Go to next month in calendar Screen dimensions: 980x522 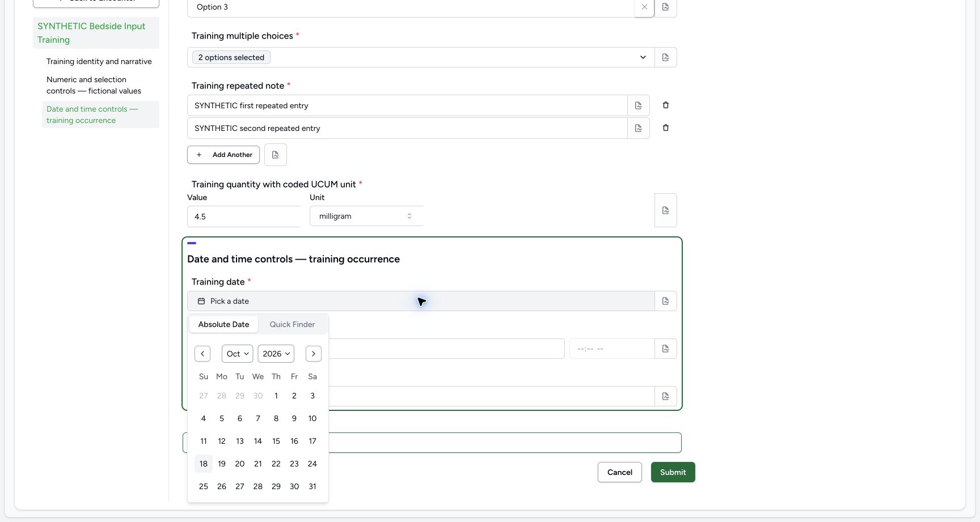pyautogui.click(x=314, y=354)
